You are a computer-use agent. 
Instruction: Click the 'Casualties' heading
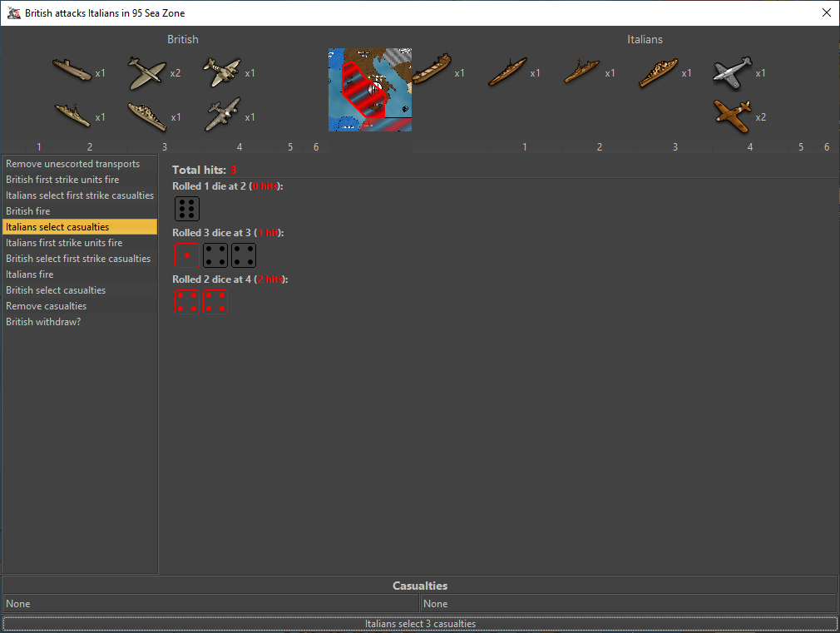pyautogui.click(x=420, y=586)
